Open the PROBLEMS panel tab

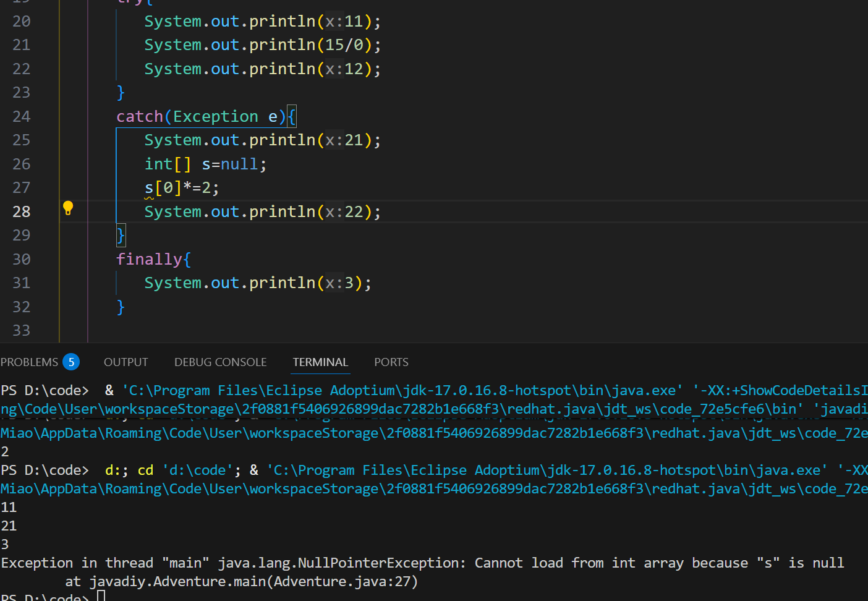[29, 362]
